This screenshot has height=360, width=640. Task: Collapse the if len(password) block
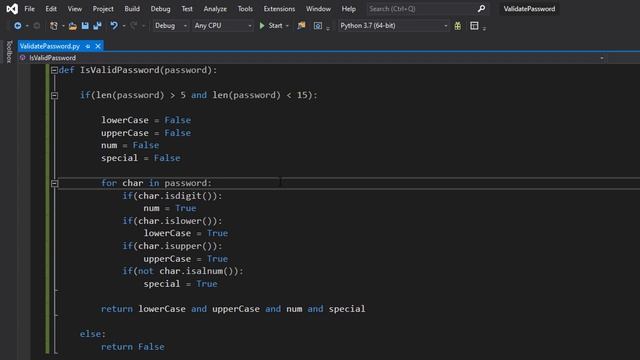[x=54, y=96]
